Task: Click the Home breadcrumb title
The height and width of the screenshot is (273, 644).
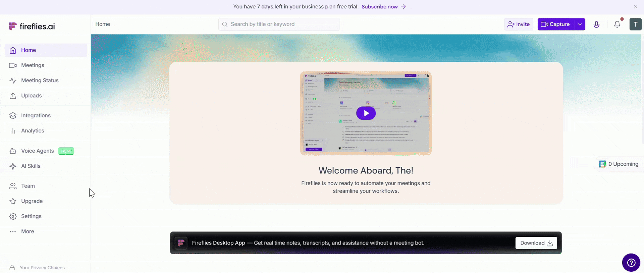Action: click(103, 24)
